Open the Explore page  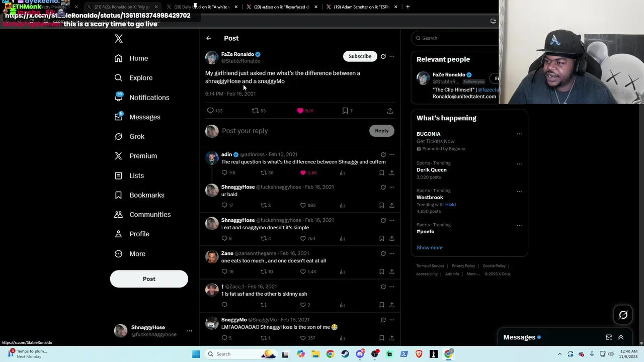pyautogui.click(x=133, y=78)
